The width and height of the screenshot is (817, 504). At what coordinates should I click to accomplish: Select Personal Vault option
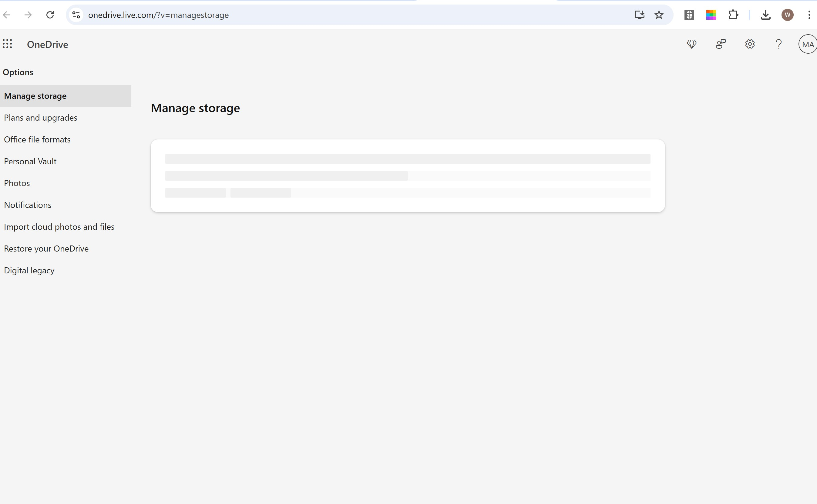30,161
